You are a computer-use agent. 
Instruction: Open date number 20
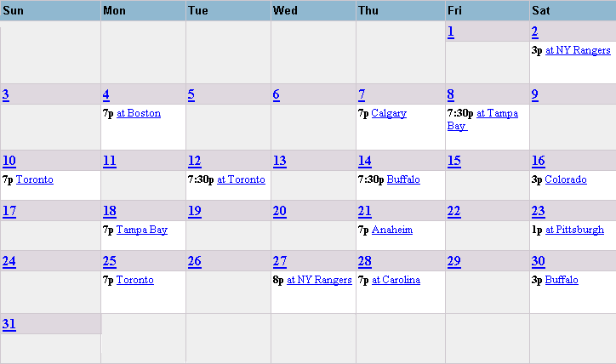coord(280,212)
